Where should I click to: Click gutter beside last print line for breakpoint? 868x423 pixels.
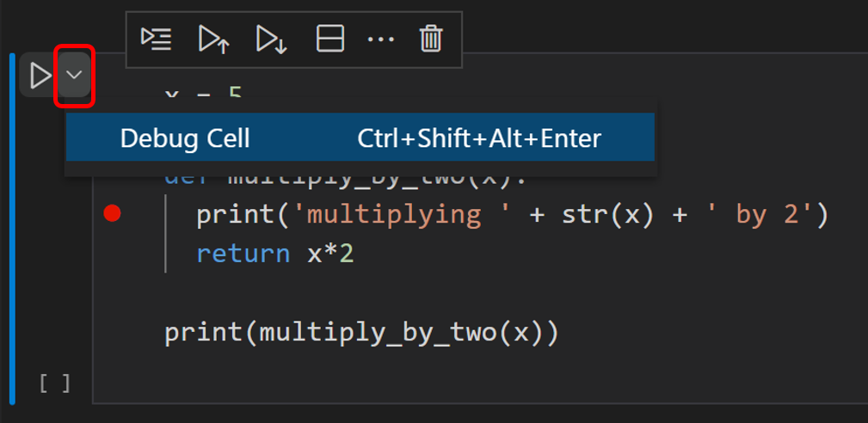pyautogui.click(x=113, y=334)
